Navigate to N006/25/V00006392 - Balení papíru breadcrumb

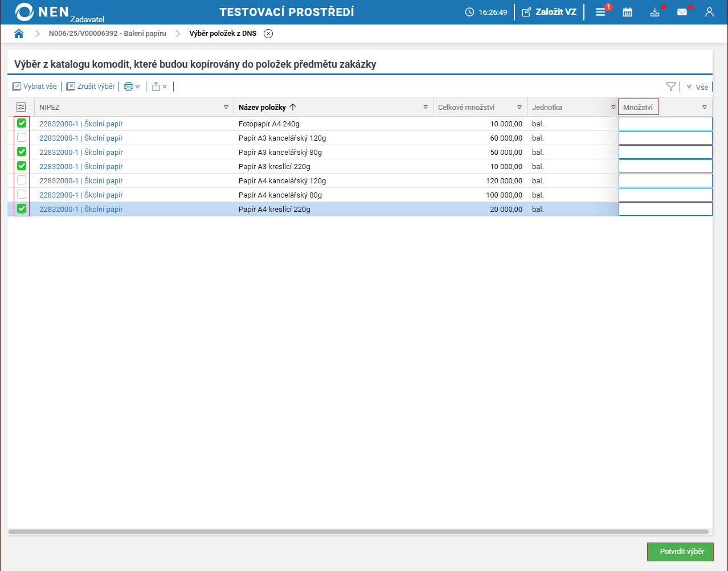[107, 34]
